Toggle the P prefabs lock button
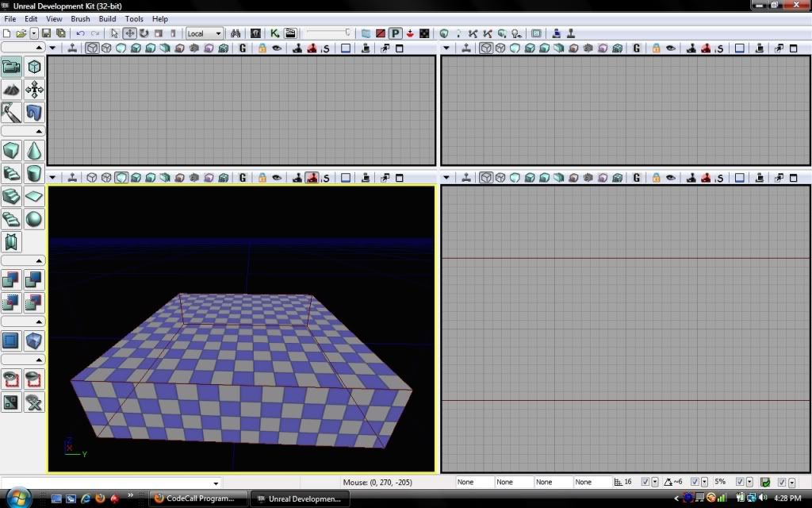This screenshot has height=508, width=812. [395, 33]
